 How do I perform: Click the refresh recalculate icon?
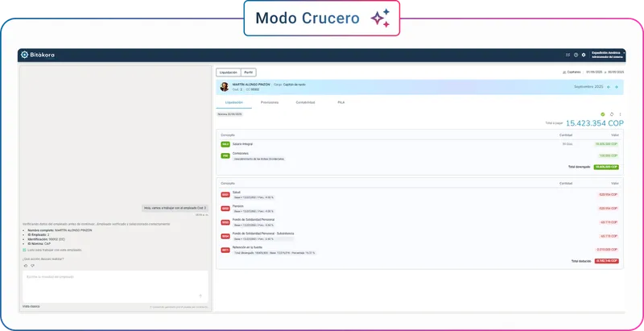612,114
